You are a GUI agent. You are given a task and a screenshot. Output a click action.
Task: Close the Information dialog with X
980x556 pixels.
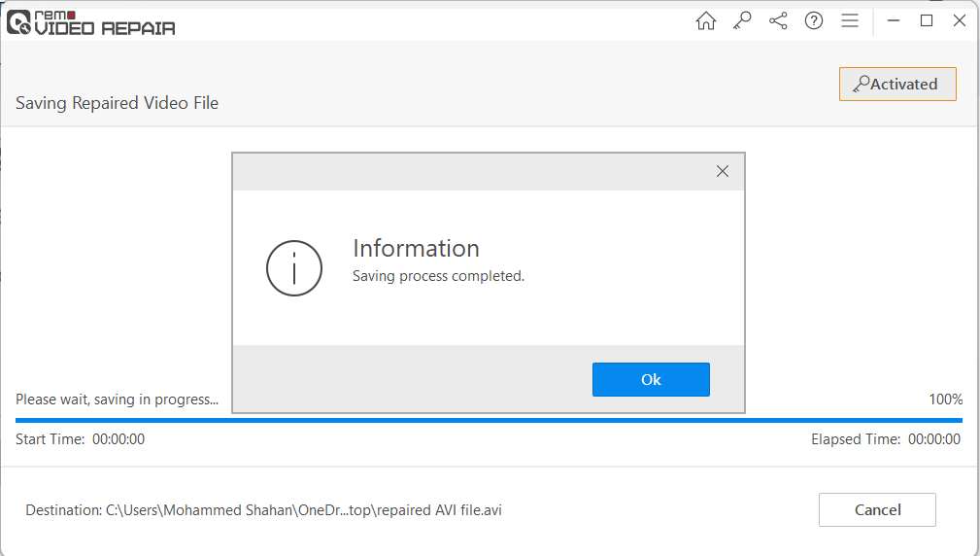(722, 171)
